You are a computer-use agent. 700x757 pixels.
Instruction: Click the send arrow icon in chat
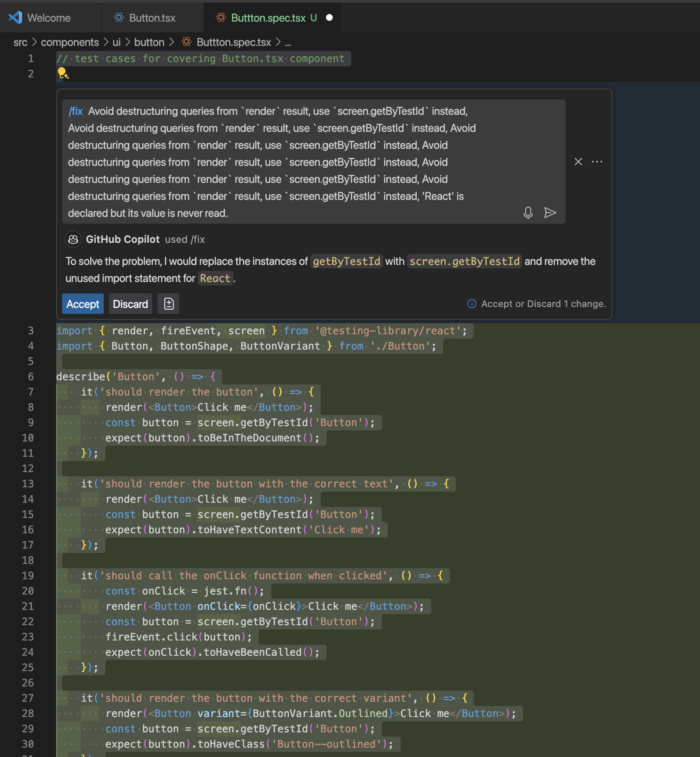tap(550, 213)
